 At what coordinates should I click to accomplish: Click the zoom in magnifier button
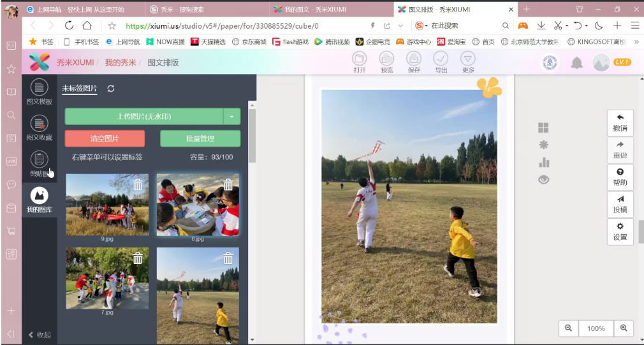click(x=623, y=328)
